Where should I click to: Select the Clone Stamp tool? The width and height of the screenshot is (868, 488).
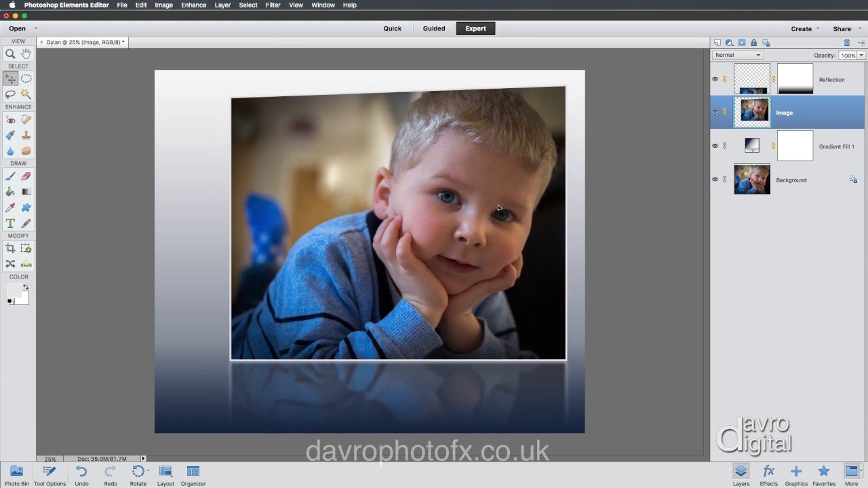click(x=26, y=136)
